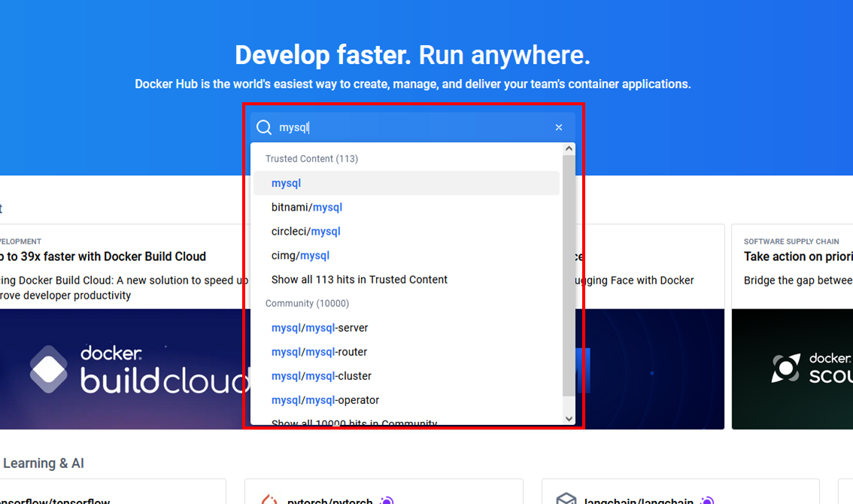Choose the circleci/mysql suggestion

tap(406, 232)
